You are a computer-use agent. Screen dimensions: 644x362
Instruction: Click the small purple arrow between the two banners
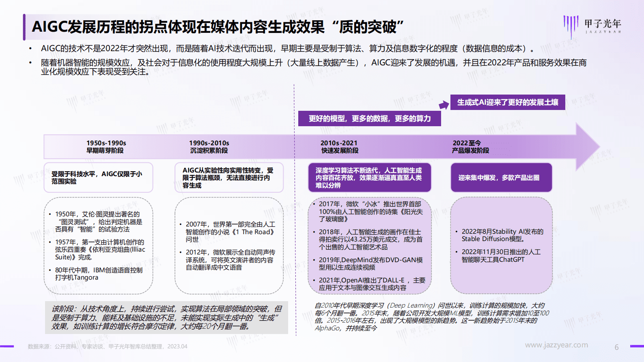pyautogui.click(x=444, y=106)
